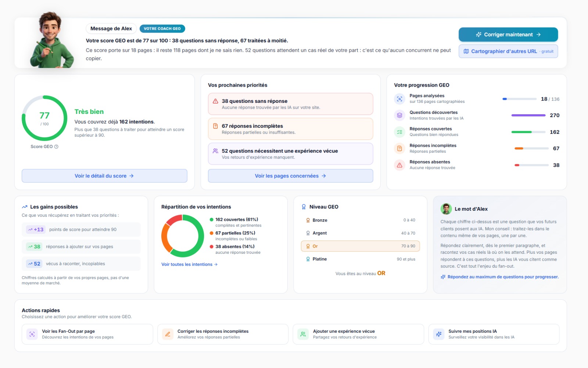Click the Corriger maintenant button
Image resolution: width=588 pixels, height=368 pixels.
(508, 35)
